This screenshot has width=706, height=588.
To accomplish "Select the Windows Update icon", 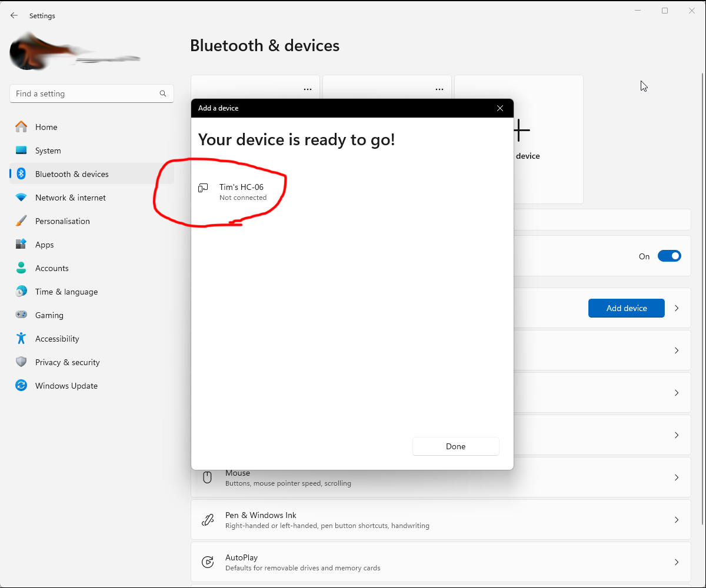I will coord(21,386).
